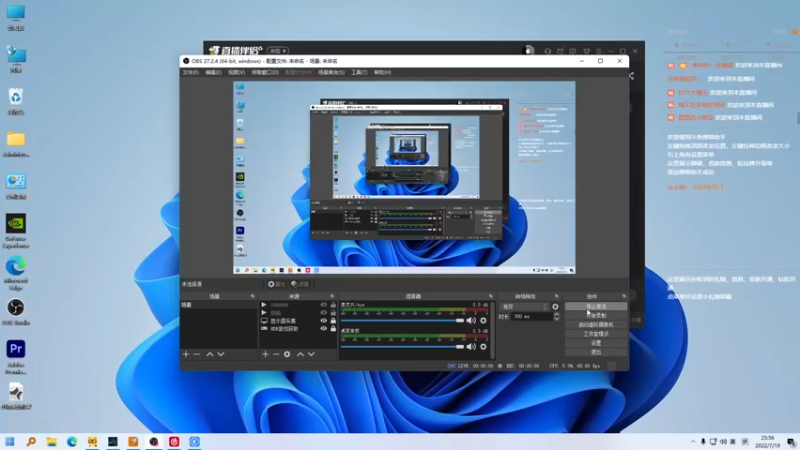This screenshot has height=450, width=800.
Task: Toggle visibility of XBOX game capture source
Action: click(323, 329)
